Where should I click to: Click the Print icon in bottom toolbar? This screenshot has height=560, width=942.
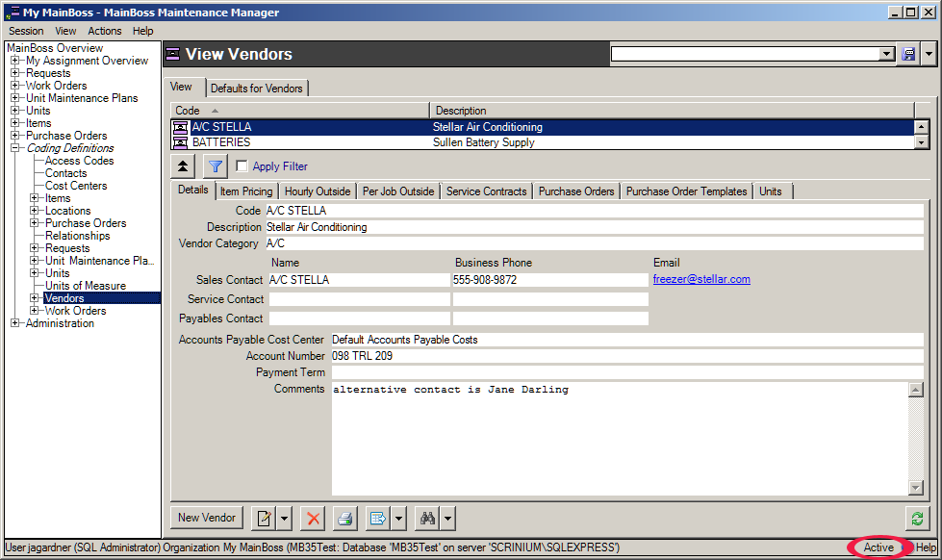[344, 518]
